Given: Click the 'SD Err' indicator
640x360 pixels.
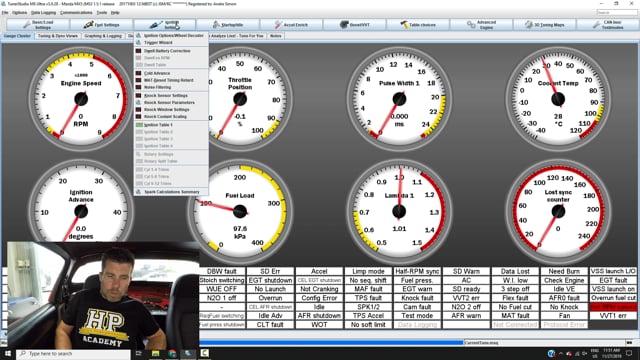Looking at the screenshot, I should [270, 271].
